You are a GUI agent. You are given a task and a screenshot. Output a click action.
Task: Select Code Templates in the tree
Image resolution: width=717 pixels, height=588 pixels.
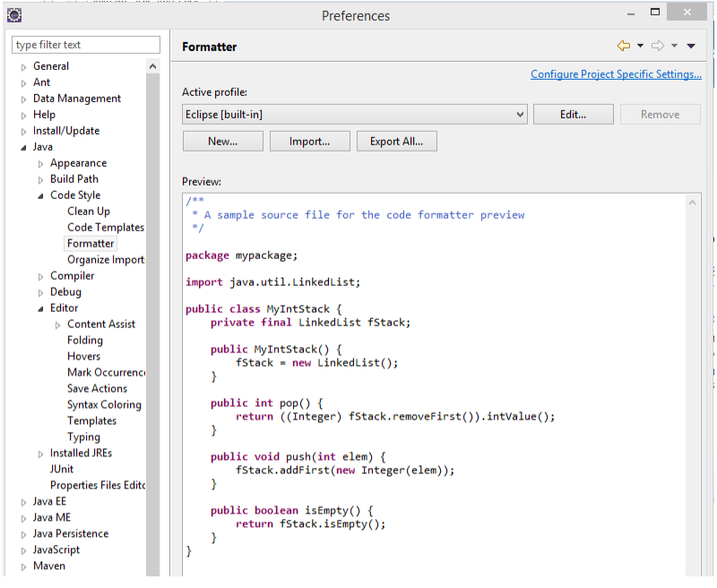coord(106,228)
